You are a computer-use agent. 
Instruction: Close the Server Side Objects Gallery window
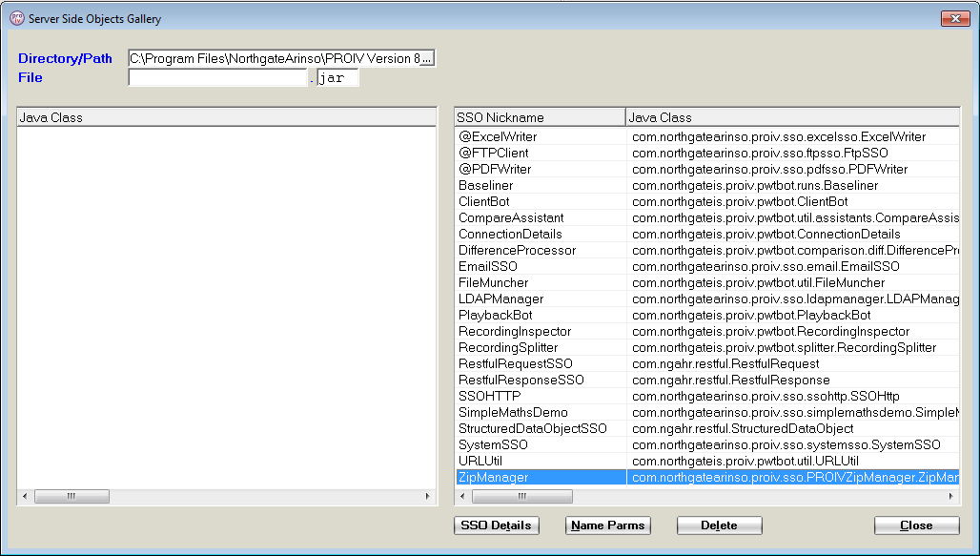(955, 19)
